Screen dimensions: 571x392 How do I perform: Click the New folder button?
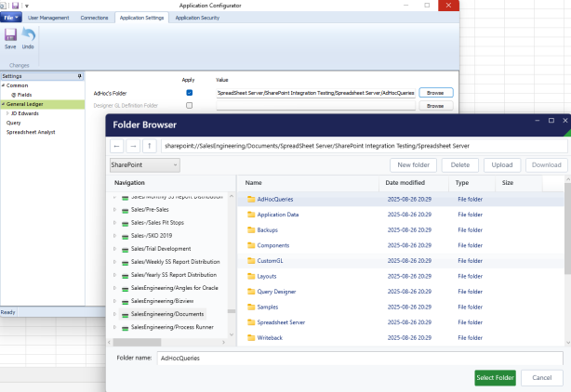411,165
